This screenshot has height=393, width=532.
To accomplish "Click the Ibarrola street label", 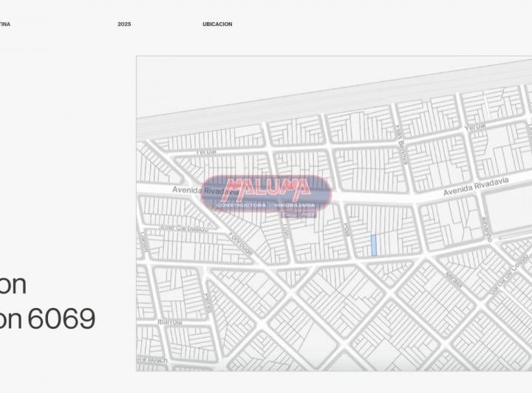I will (x=170, y=322).
